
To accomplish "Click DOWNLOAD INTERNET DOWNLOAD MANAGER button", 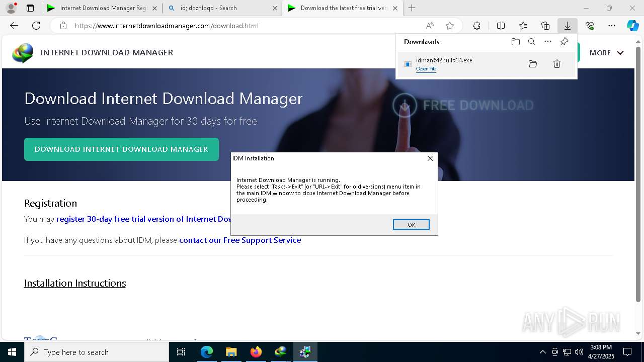I will pos(121,149).
